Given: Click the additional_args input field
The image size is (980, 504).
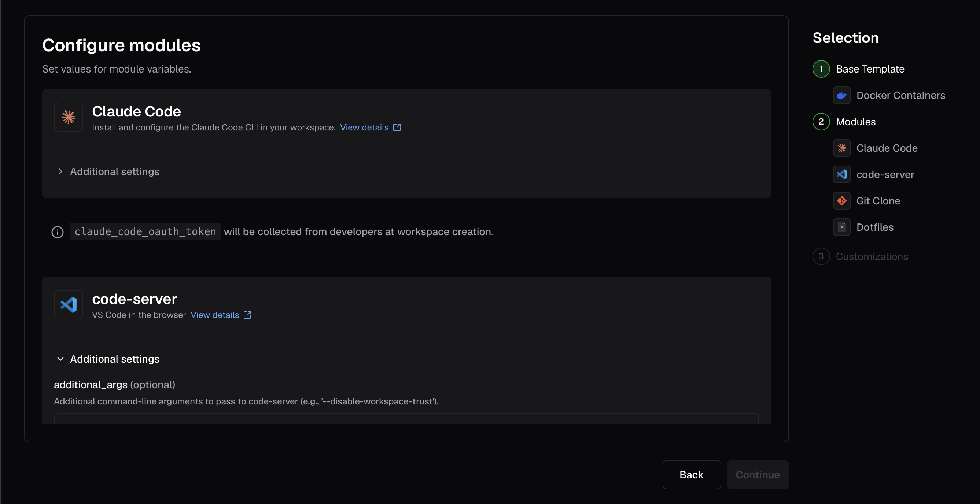Looking at the screenshot, I should coord(406,419).
